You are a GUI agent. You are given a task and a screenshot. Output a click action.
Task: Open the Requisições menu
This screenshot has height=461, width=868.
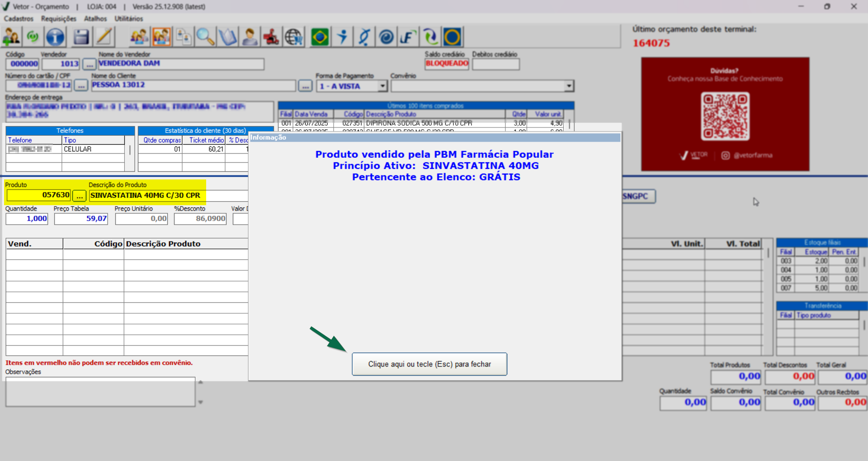click(59, 19)
